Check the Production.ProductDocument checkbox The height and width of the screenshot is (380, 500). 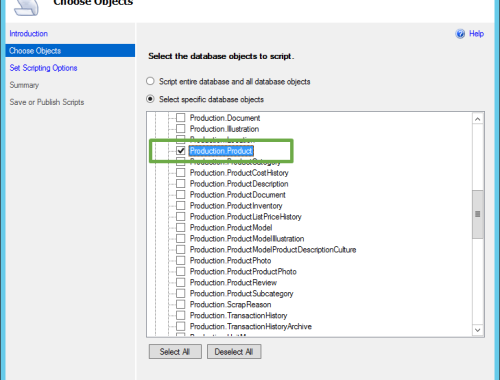181,195
